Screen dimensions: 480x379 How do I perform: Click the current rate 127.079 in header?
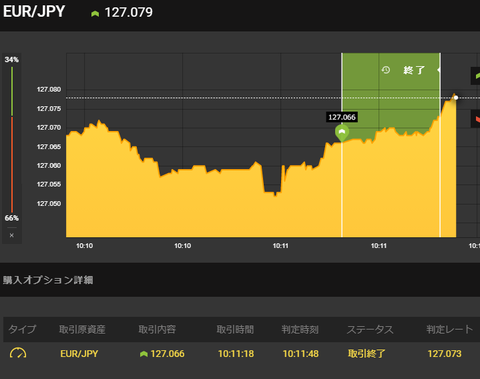129,13
